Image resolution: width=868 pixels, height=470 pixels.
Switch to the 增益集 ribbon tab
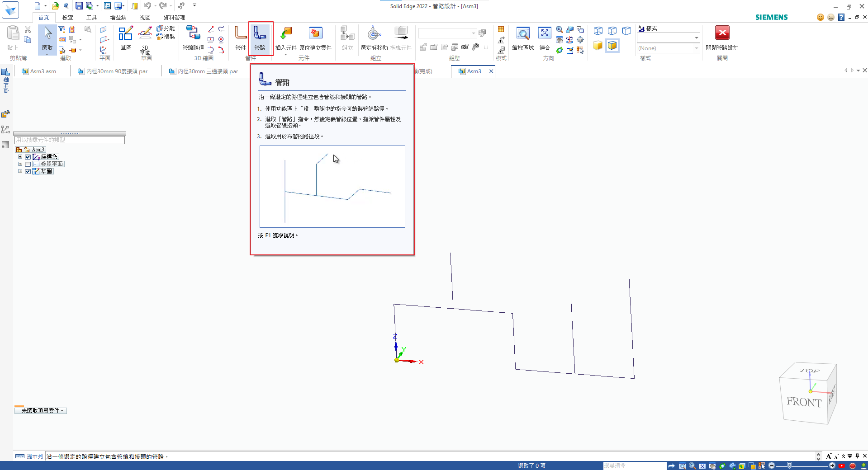tap(118, 17)
